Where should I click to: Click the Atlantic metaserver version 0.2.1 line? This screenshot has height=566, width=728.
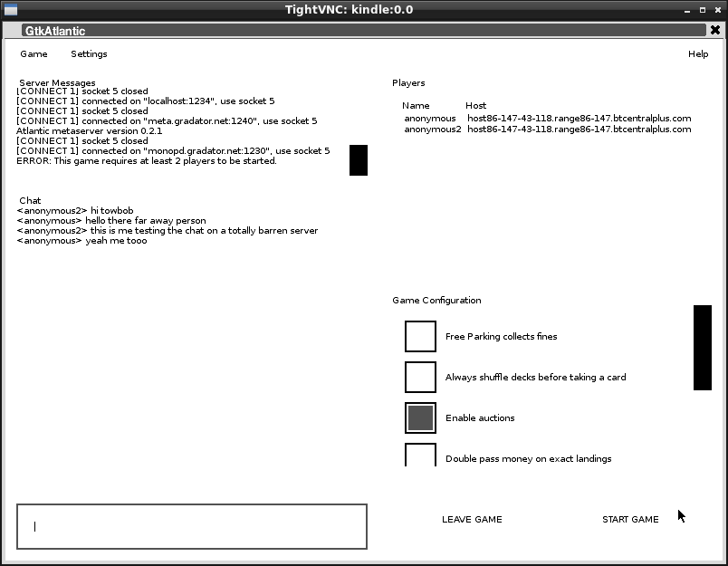[89, 131]
